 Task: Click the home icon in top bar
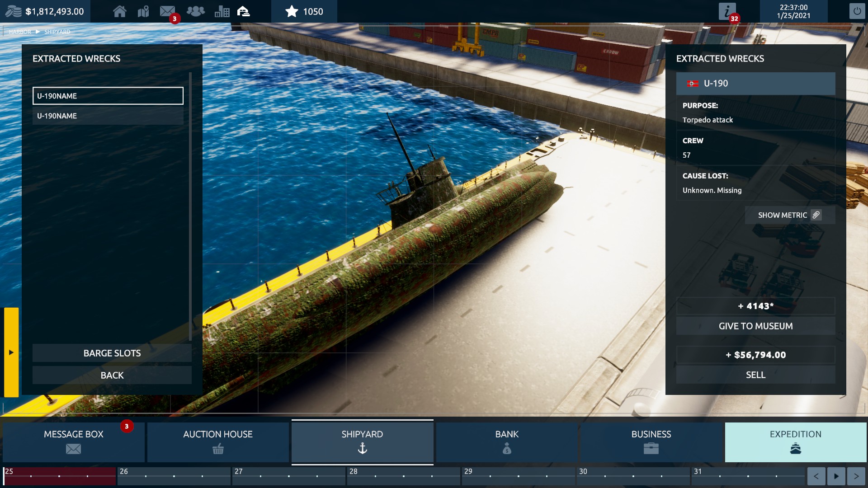[x=119, y=11]
